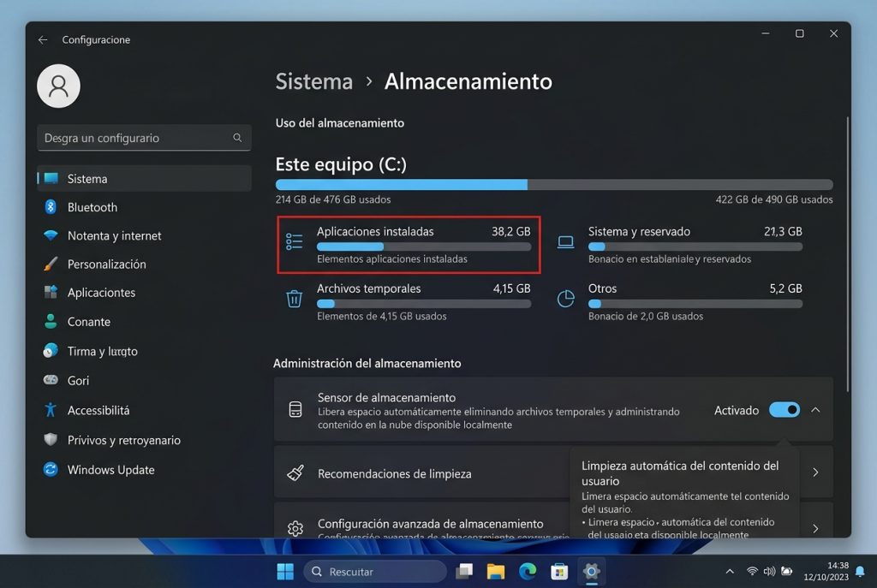
Task: Open the user profile avatar
Action: [x=59, y=86]
